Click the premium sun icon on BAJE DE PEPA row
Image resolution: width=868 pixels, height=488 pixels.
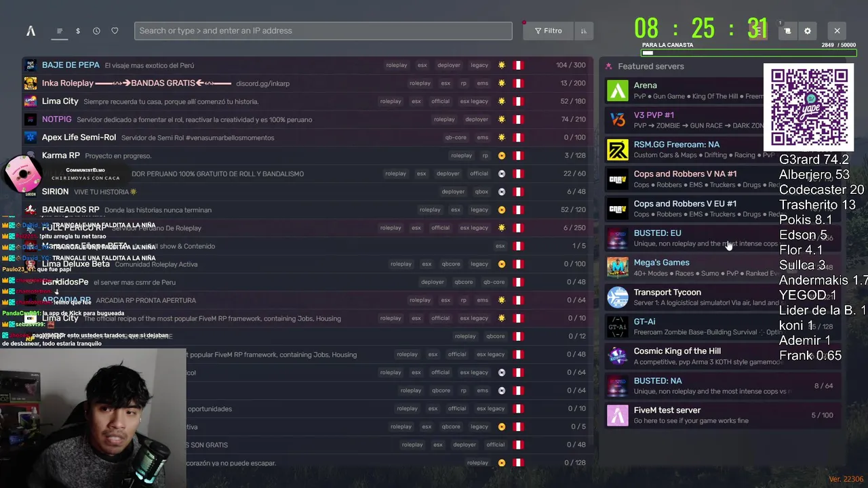(x=502, y=65)
